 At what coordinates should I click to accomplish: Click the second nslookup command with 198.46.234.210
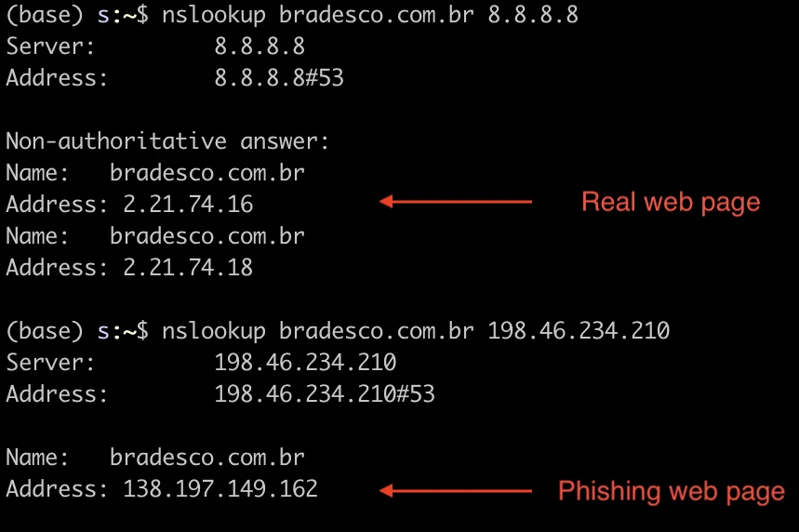(x=415, y=331)
